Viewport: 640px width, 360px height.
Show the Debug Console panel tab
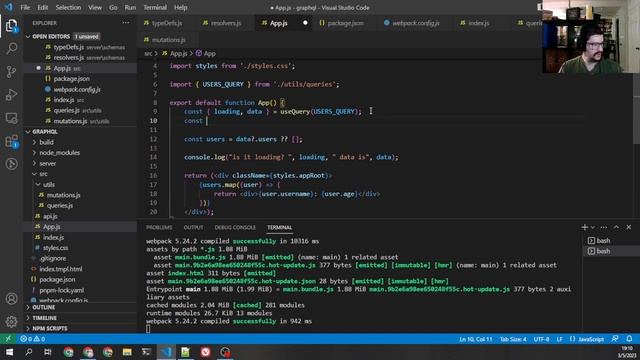(235, 227)
